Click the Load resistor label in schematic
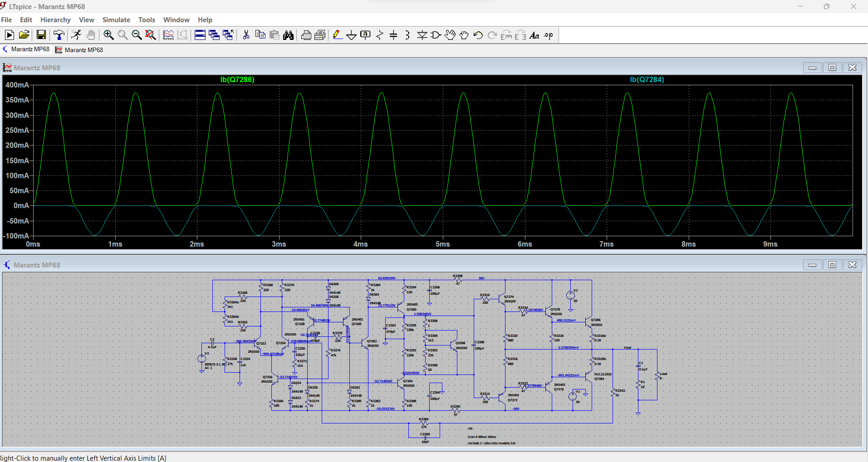 [x=663, y=374]
